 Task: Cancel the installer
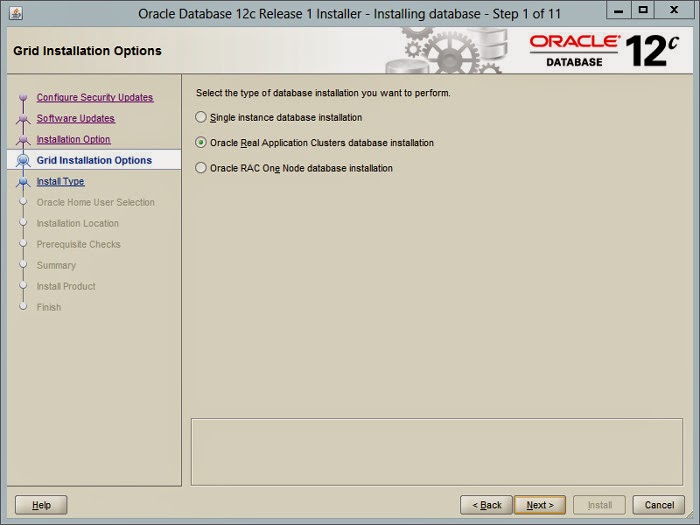click(x=659, y=505)
